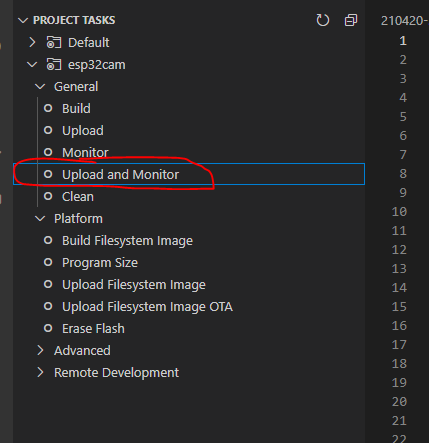Run the Monitor task
Screen dimensions: 429x443
pos(189,152)
